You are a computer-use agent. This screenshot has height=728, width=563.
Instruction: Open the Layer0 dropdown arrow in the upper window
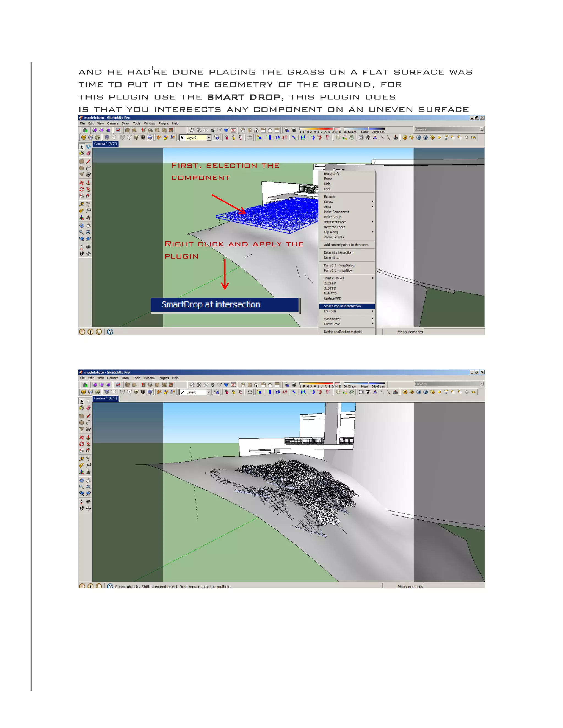209,138
